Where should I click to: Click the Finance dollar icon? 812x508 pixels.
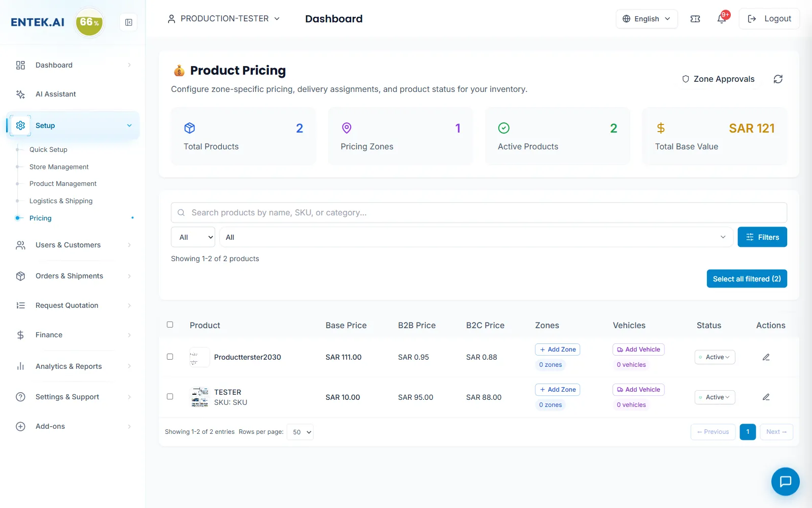[x=20, y=335]
